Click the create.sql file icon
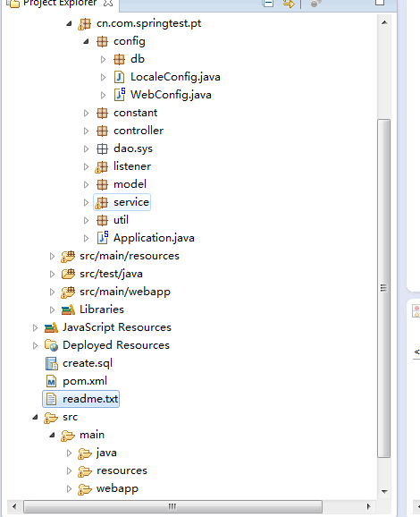This screenshot has height=517, width=420. 51,363
